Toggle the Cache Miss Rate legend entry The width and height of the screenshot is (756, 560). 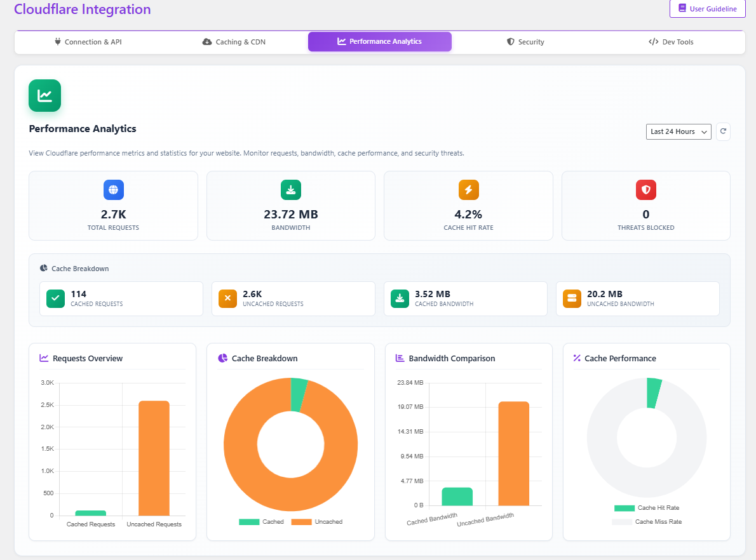647,522
